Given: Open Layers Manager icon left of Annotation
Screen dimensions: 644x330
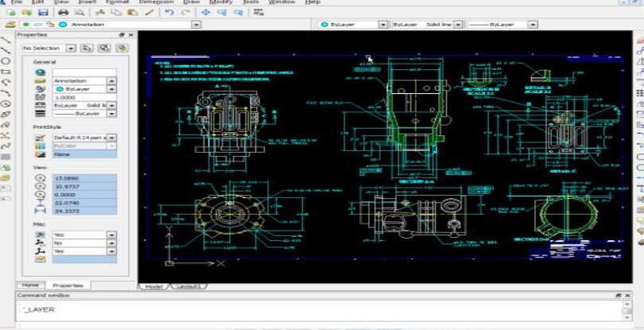Looking at the screenshot, I should pyautogui.click(x=10, y=25).
